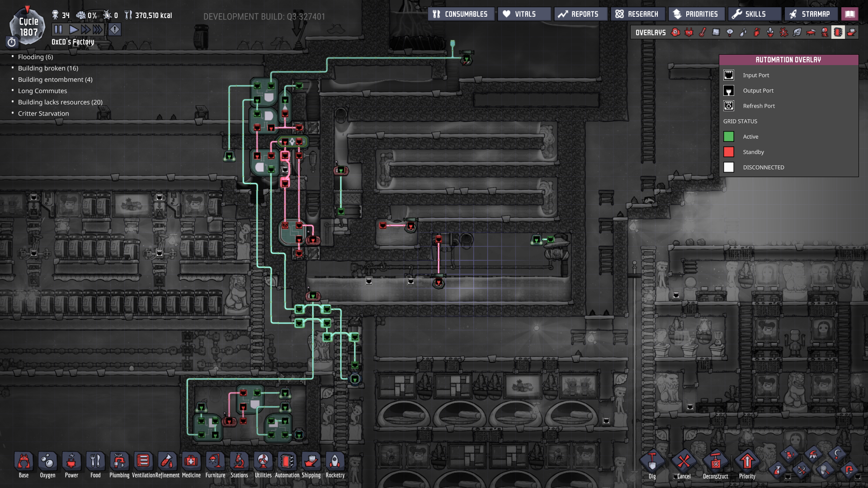Open the database book icon
Image resolution: width=868 pixels, height=488 pixels.
click(x=850, y=14)
